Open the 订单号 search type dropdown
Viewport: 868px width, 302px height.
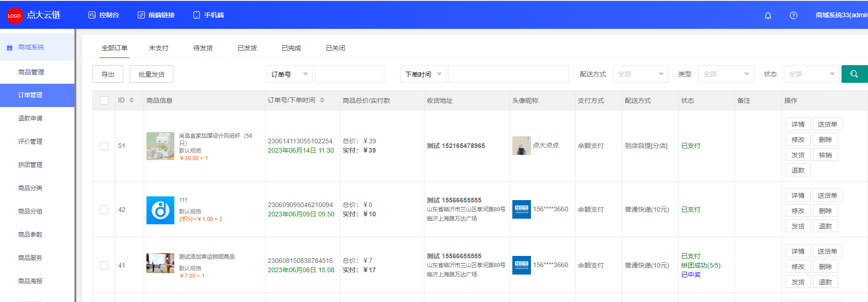[290, 74]
